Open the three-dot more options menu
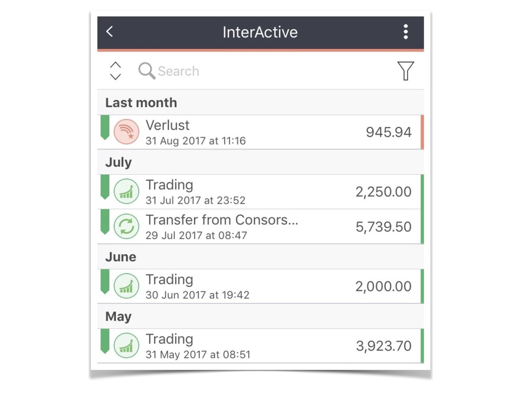Viewport: 532px width, 396px height. 405,32
